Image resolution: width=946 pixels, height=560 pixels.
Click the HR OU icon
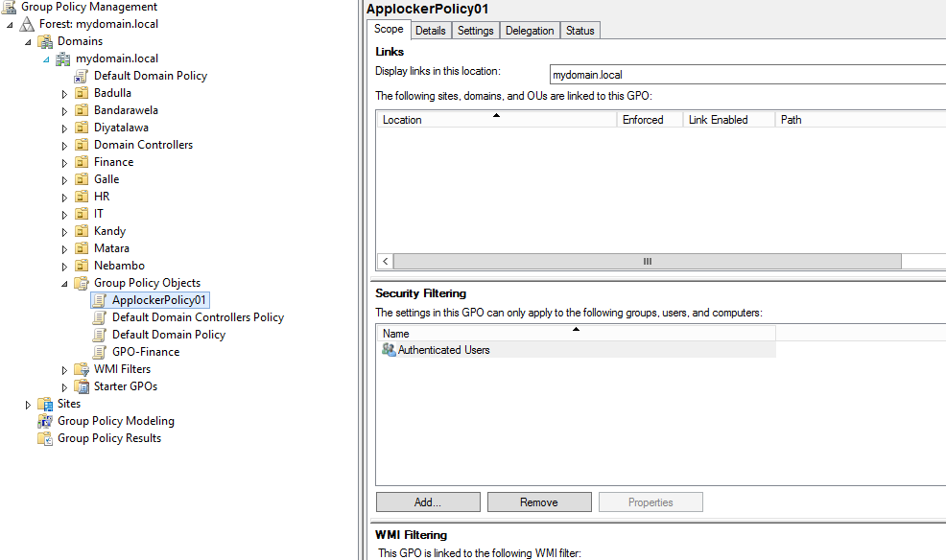point(82,198)
